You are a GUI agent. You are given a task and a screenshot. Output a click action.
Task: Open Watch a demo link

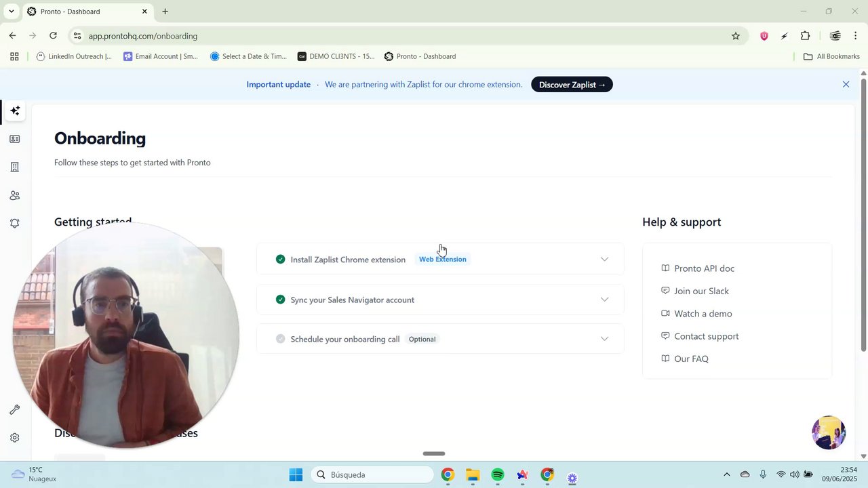coord(703,314)
